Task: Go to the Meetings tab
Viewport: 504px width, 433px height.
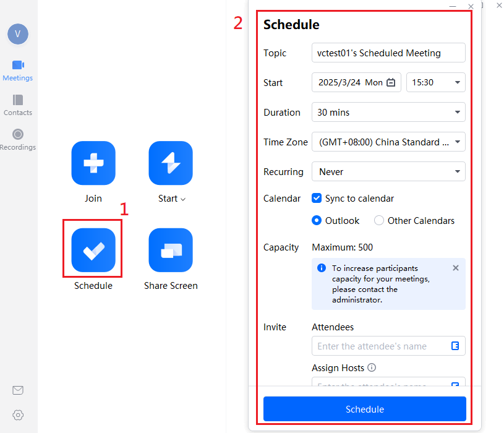Action: click(x=18, y=71)
